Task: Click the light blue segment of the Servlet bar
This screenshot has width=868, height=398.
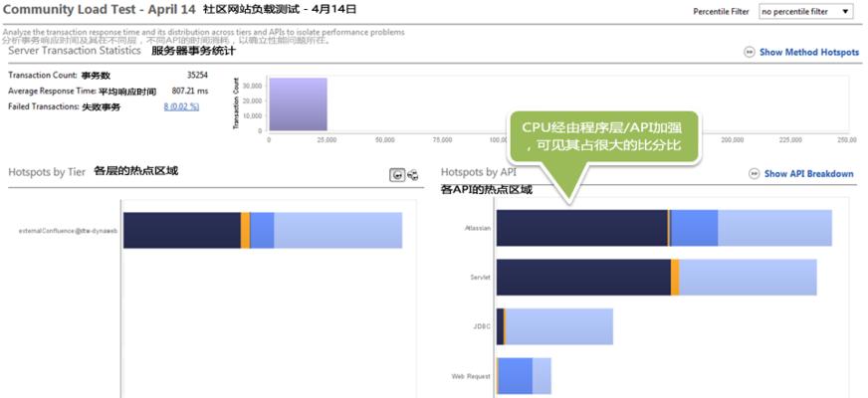Action: [748, 278]
